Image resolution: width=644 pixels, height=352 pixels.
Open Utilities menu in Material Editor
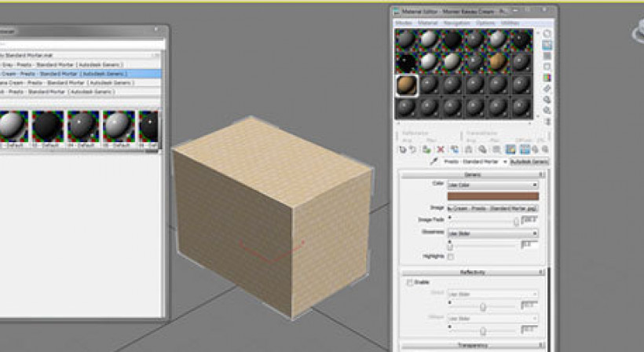click(510, 23)
